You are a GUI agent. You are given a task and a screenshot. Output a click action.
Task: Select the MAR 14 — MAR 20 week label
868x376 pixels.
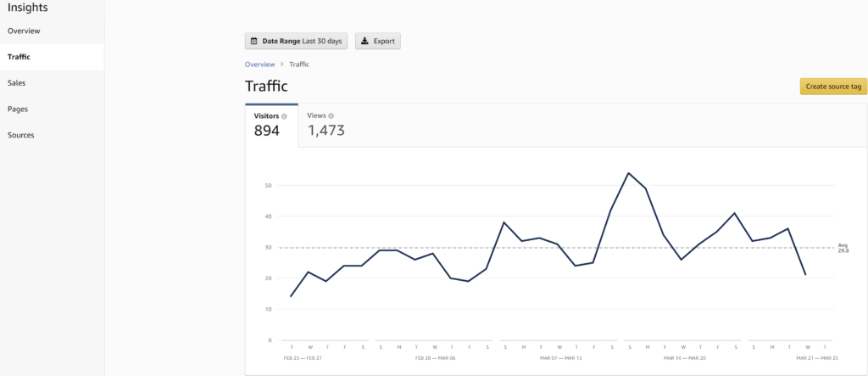coord(685,358)
